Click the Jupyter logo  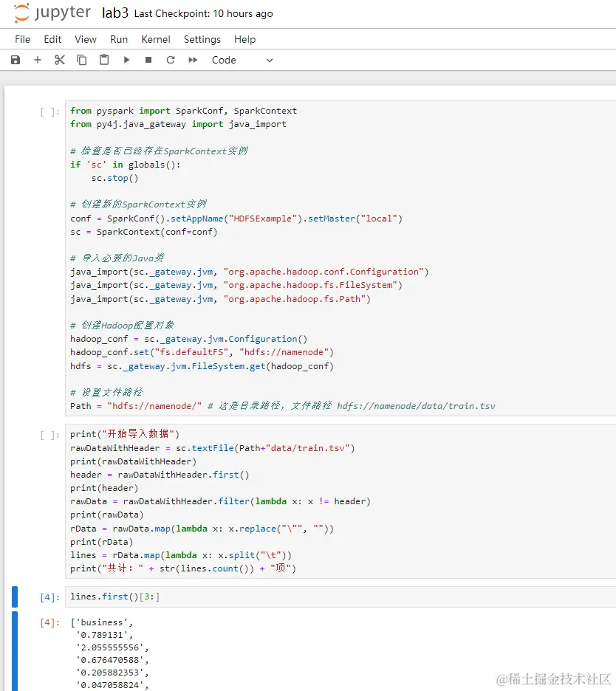pos(52,13)
